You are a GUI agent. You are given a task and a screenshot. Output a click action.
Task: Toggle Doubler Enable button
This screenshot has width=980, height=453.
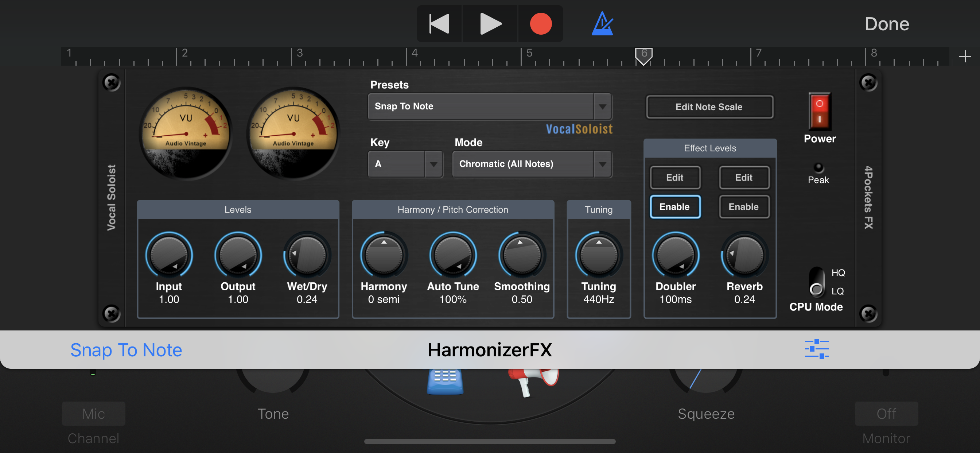674,207
